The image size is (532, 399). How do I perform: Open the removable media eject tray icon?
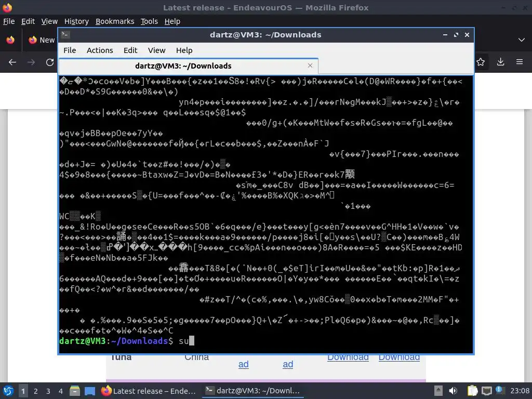[x=438, y=391]
